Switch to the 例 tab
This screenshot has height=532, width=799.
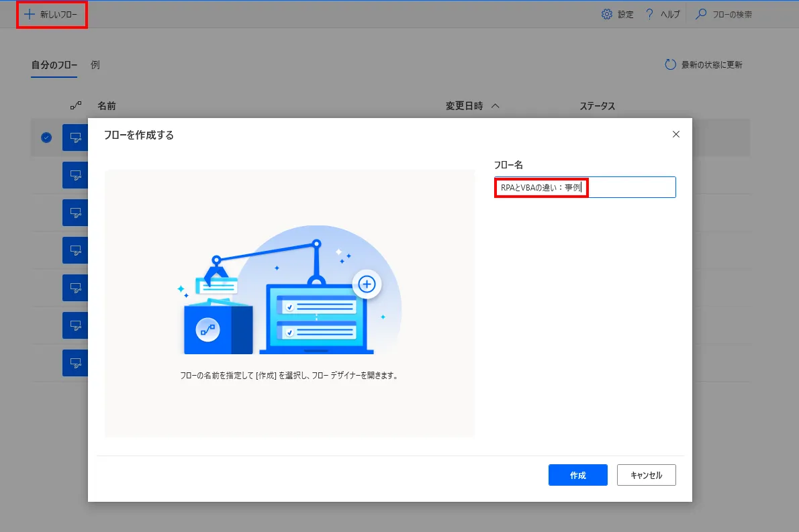[x=95, y=65]
